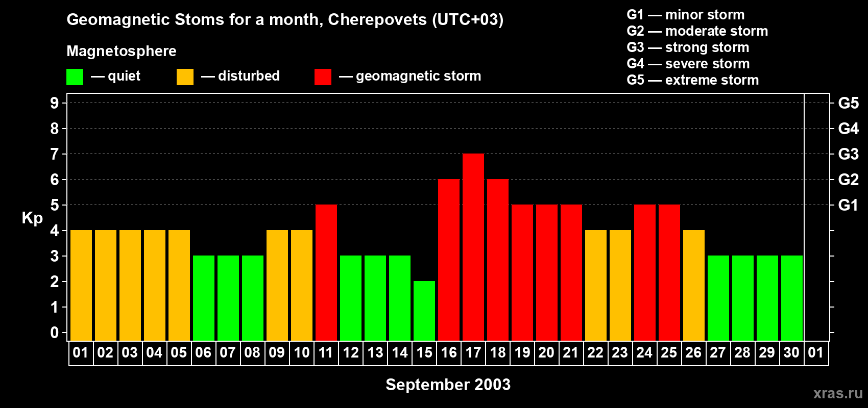Click 'G2 — moderate storm' legend line

tap(697, 31)
